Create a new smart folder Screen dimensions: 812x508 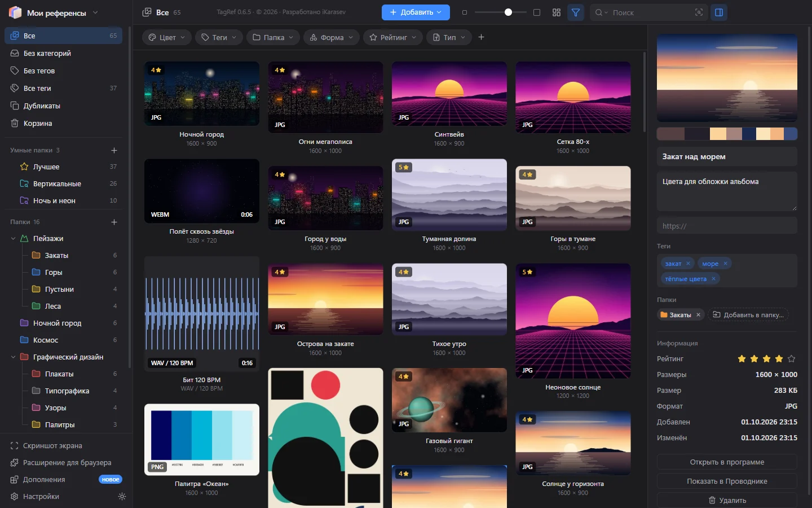(114, 150)
